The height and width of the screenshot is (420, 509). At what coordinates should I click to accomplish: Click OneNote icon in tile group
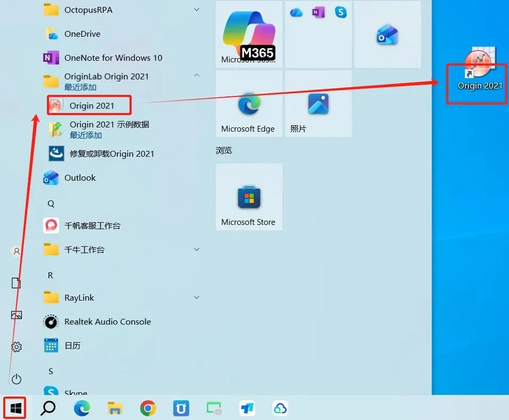318,13
